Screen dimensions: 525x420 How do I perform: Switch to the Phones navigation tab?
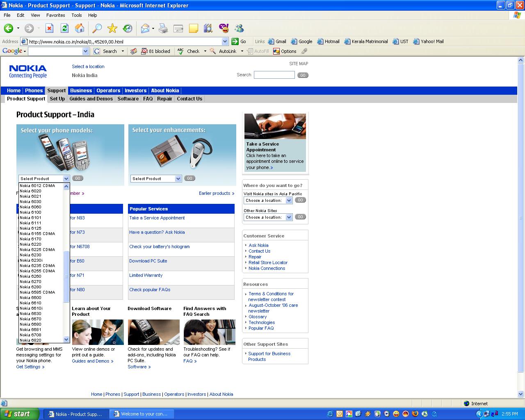[34, 91]
